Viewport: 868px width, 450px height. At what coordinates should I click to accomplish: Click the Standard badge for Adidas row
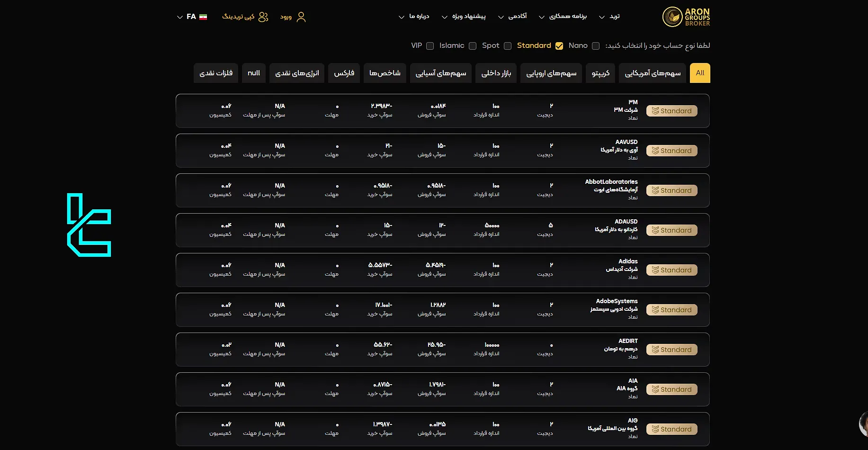(x=671, y=270)
